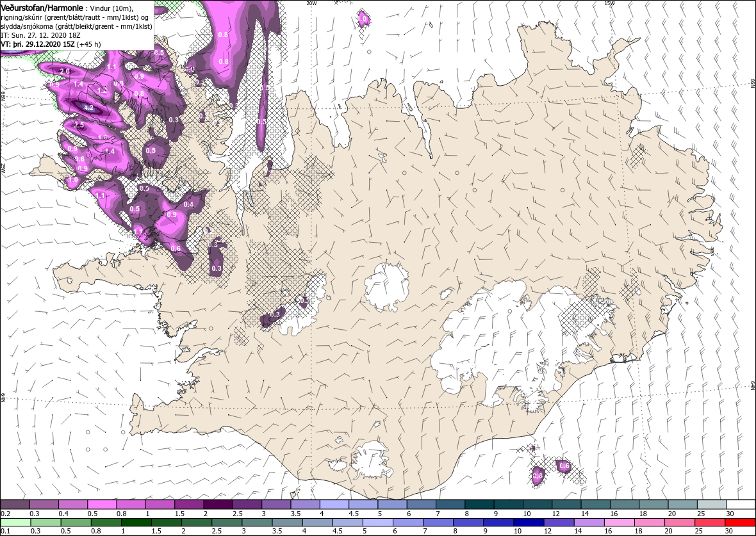The height and width of the screenshot is (536, 756).
Task: Click the crimson swatch labeled 25 in lower legend
Action: pyautogui.click(x=711, y=523)
